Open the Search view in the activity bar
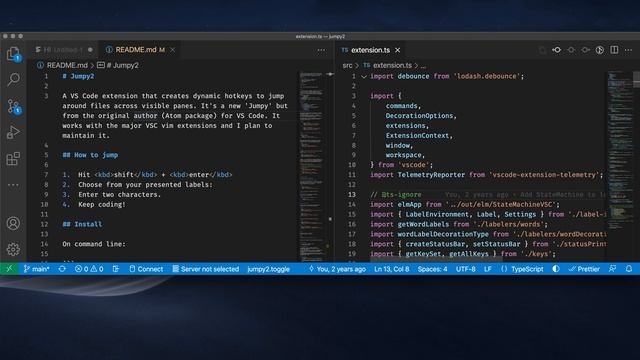Image resolution: width=640 pixels, height=360 pixels. coord(13,79)
